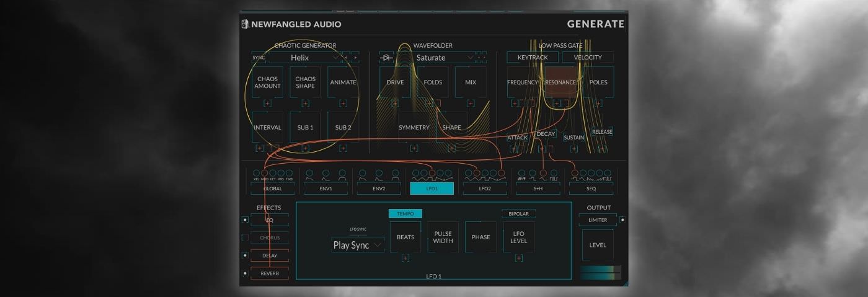This screenshot has height=297, width=868.
Task: Click the PRS modulation output circle
Action: point(281,173)
